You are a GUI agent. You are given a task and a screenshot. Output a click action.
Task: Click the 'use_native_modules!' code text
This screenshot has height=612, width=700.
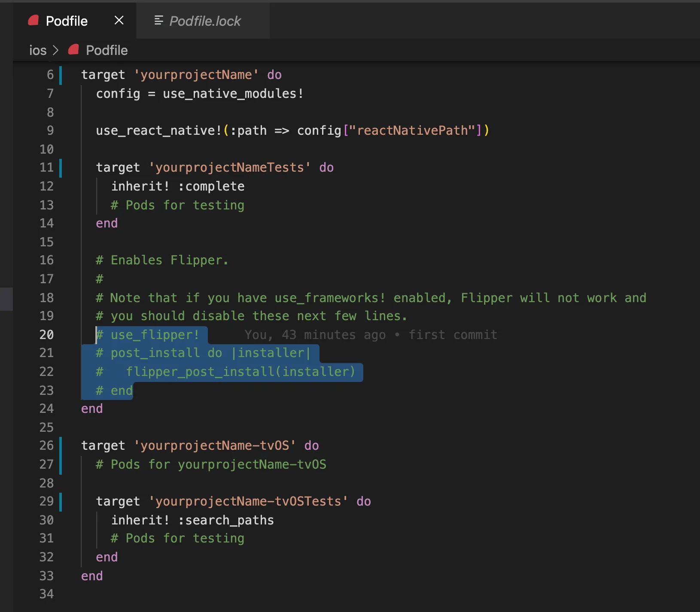tap(233, 94)
